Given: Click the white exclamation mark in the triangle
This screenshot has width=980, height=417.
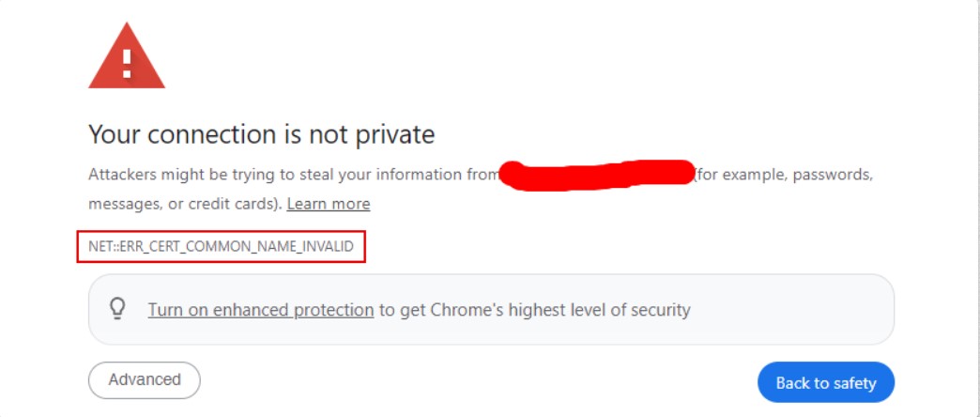Looking at the screenshot, I should [x=127, y=64].
